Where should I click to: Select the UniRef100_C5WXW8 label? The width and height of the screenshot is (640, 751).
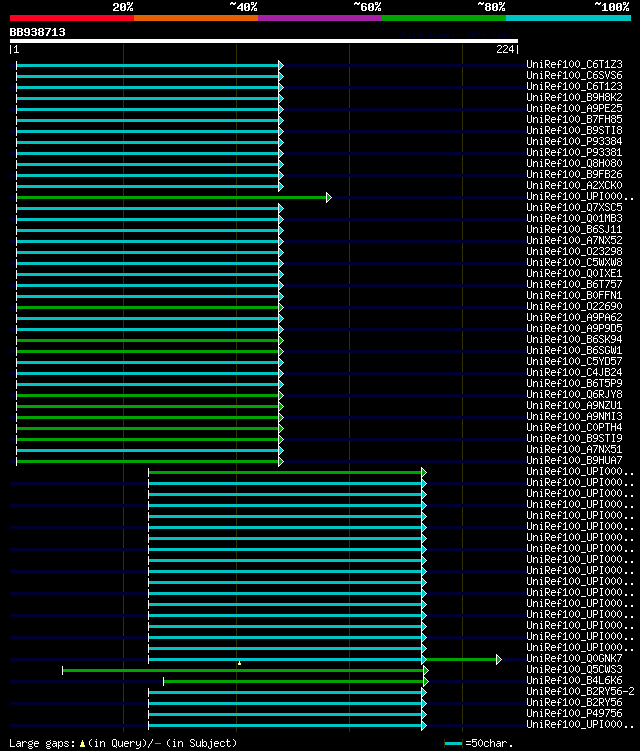(574, 262)
